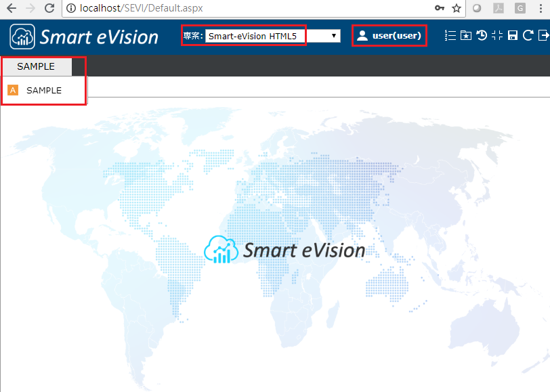Select the SAMPLE tab in the menu bar

(x=36, y=66)
